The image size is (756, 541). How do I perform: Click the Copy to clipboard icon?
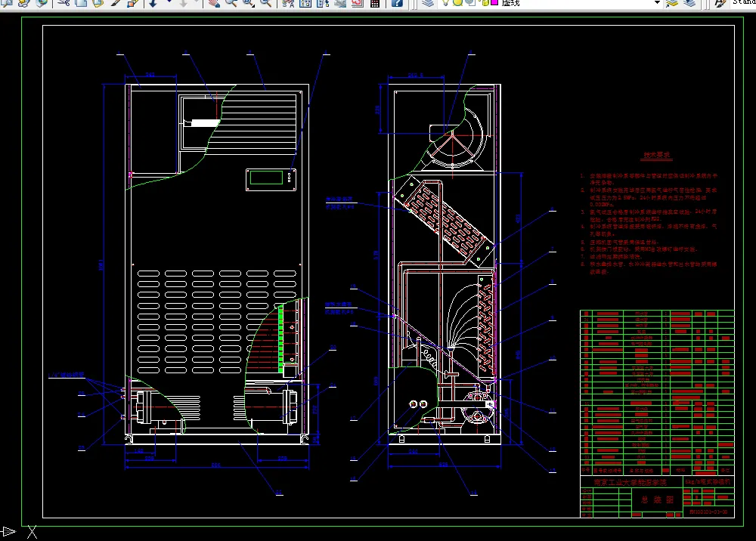pyautogui.click(x=81, y=2)
